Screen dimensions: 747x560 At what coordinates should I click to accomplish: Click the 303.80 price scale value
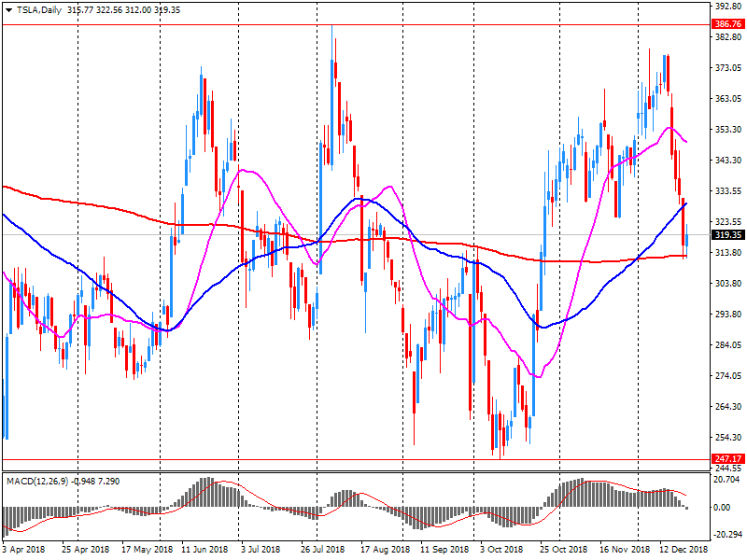[x=728, y=284]
